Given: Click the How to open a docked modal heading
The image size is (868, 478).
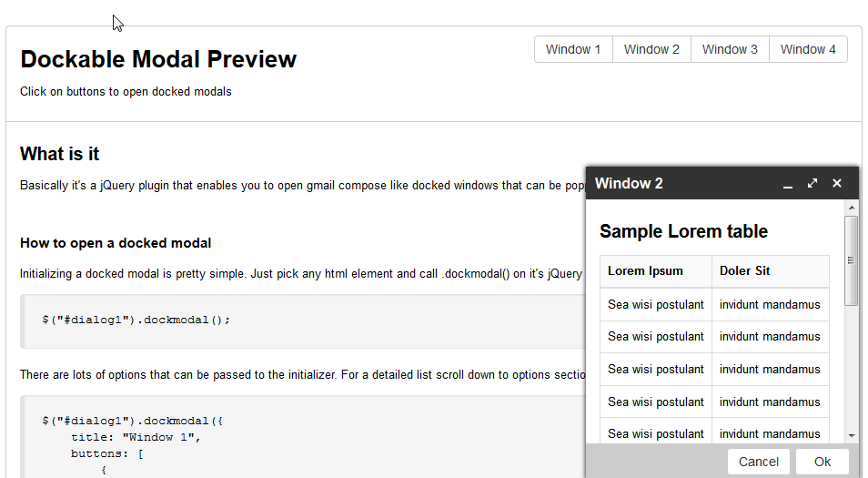Looking at the screenshot, I should 116,243.
